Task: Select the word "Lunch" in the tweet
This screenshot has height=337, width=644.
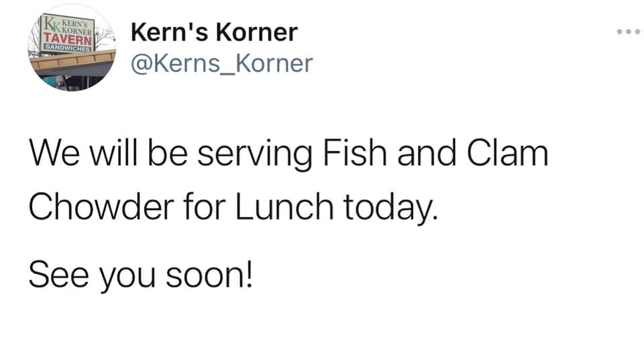Action: coord(284,206)
